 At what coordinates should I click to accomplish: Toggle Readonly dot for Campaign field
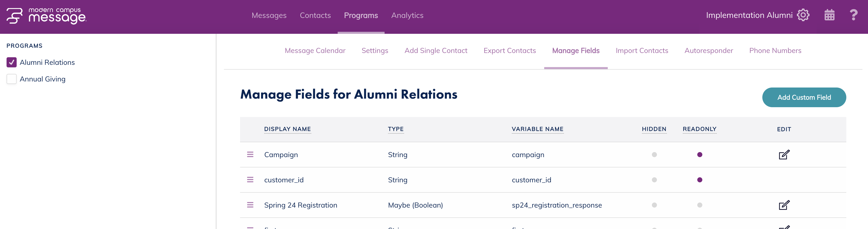[x=700, y=155]
